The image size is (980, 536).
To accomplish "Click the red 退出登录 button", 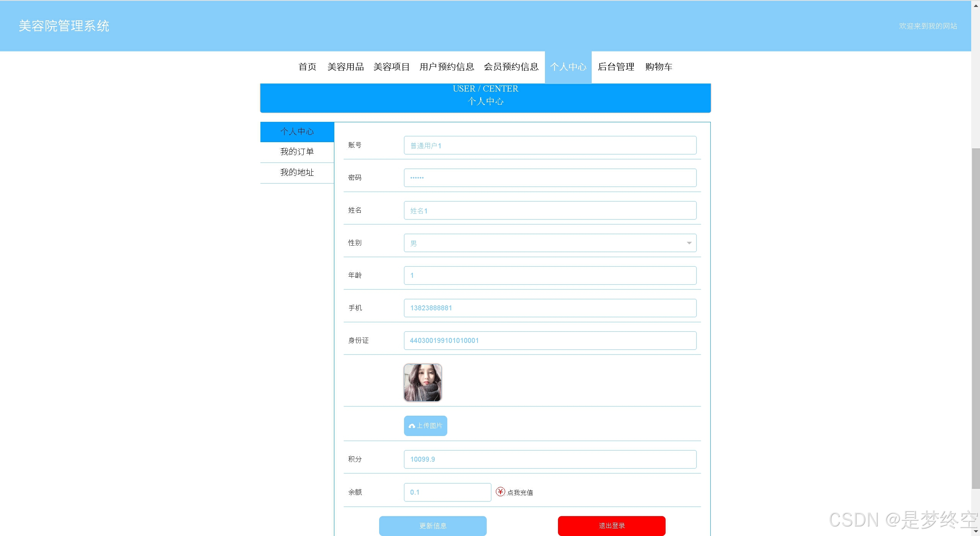I will pos(611,525).
